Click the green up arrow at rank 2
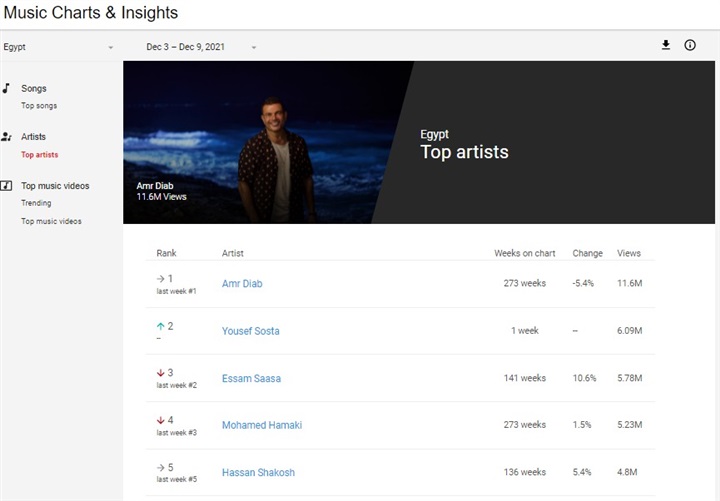The image size is (720, 501). pos(161,326)
